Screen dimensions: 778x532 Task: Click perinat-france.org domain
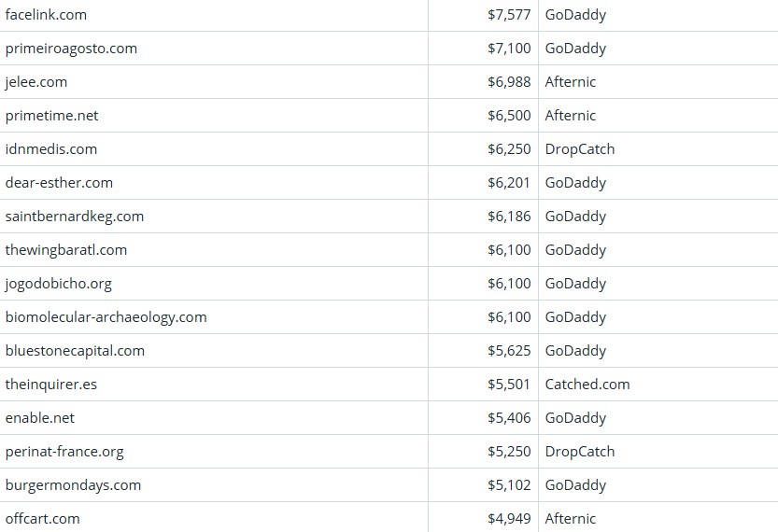[64, 452]
